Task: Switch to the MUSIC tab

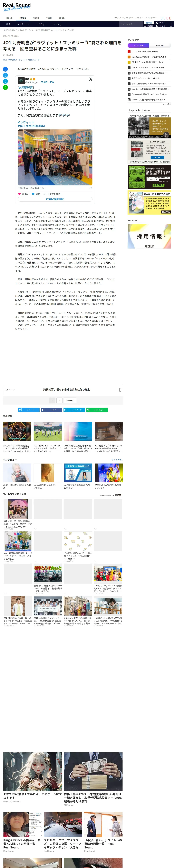Action: pyautogui.click(x=23, y=18)
